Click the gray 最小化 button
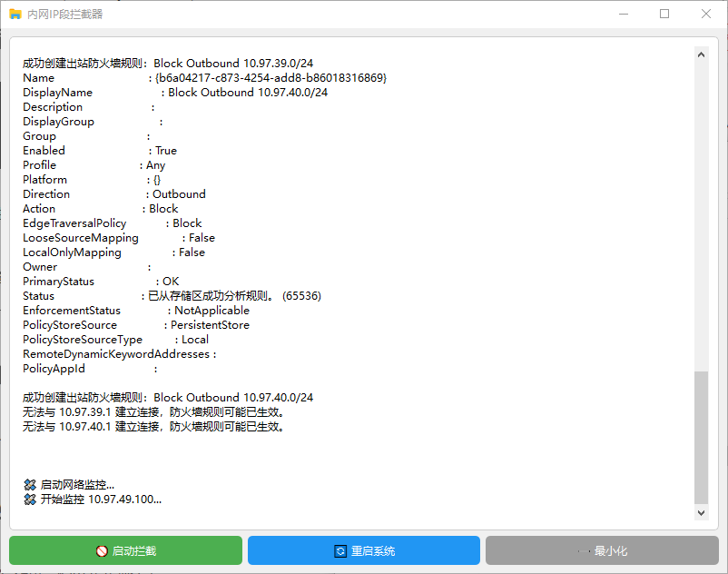This screenshot has height=574, width=728. 601,550
